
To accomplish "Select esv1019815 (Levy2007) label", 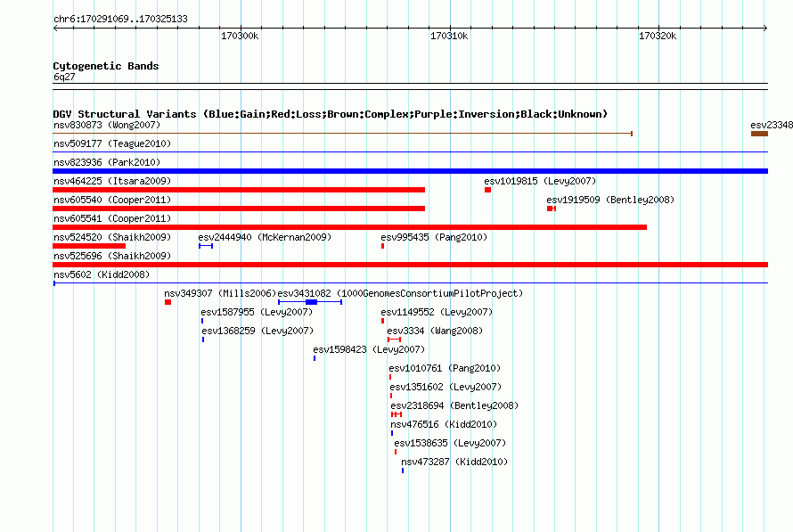I will pos(540,181).
